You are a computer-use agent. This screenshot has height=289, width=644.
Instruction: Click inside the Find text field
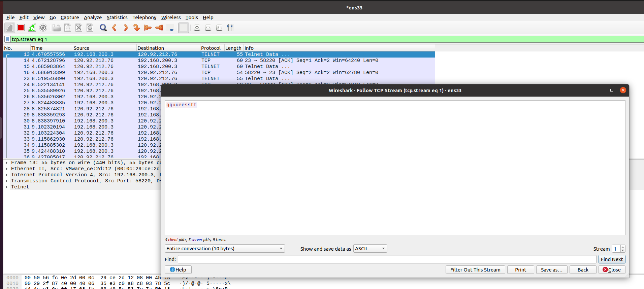[x=387, y=259]
